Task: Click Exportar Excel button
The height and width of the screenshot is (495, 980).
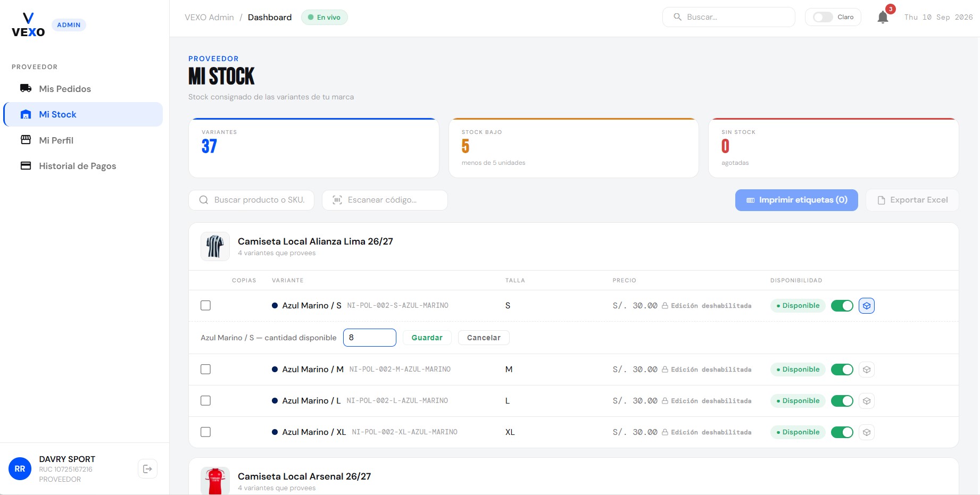Action: [912, 200]
